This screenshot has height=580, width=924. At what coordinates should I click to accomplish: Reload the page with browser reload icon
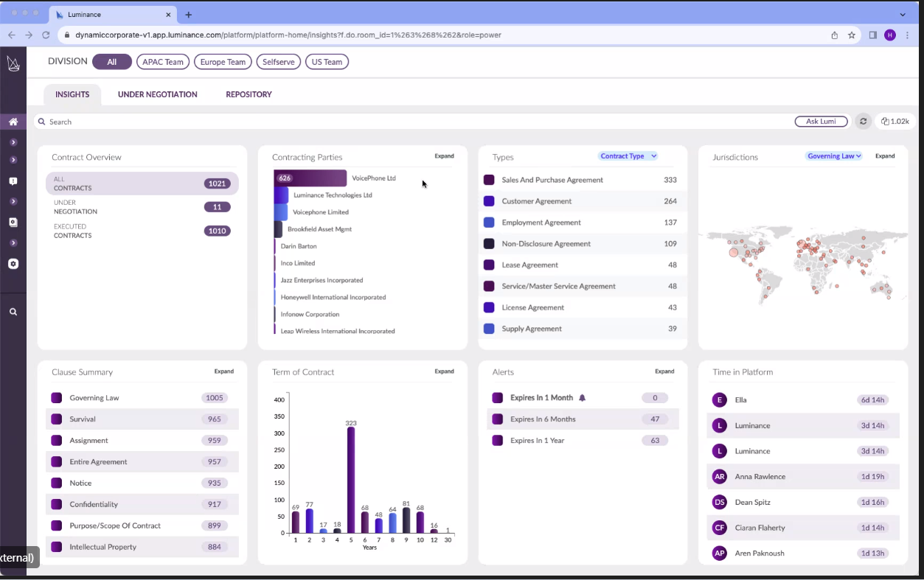[46, 35]
